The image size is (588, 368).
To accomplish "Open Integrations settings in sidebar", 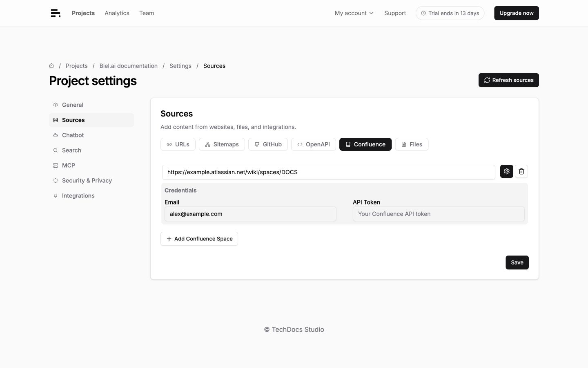I will [x=91, y=195].
